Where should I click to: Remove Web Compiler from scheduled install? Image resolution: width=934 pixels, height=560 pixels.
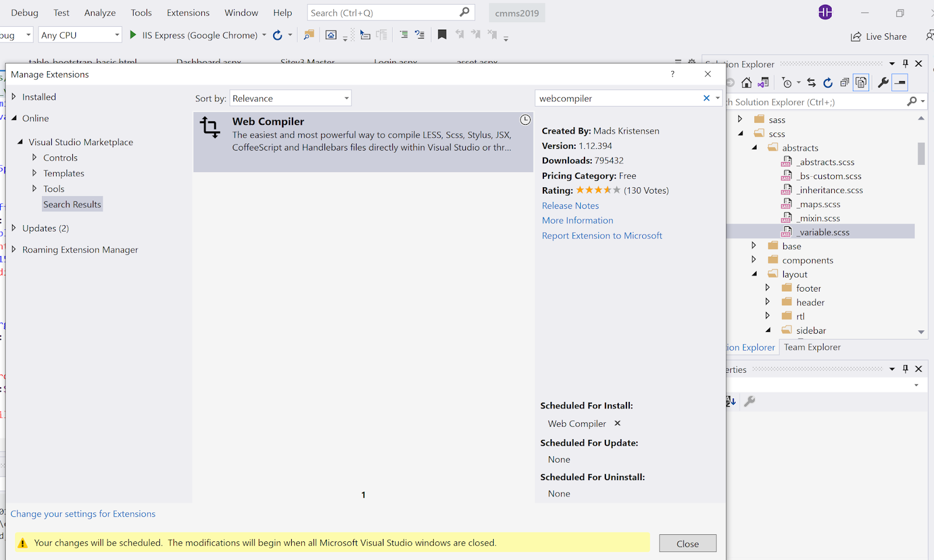click(618, 423)
